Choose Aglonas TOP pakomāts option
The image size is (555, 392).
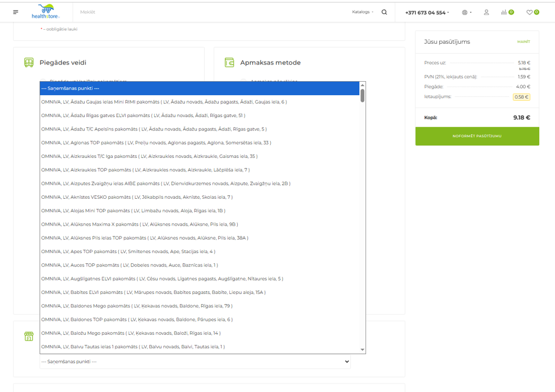pyautogui.click(x=200, y=143)
